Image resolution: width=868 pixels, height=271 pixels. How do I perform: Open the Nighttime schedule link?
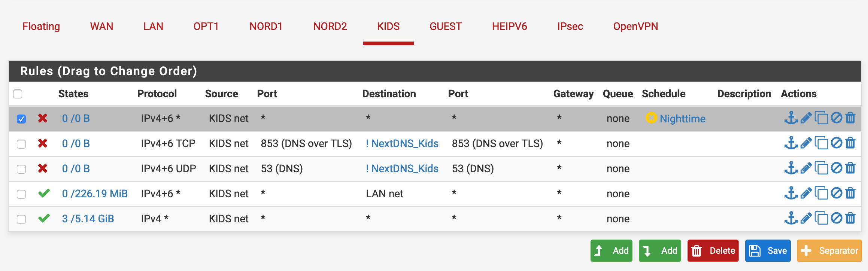click(x=682, y=118)
